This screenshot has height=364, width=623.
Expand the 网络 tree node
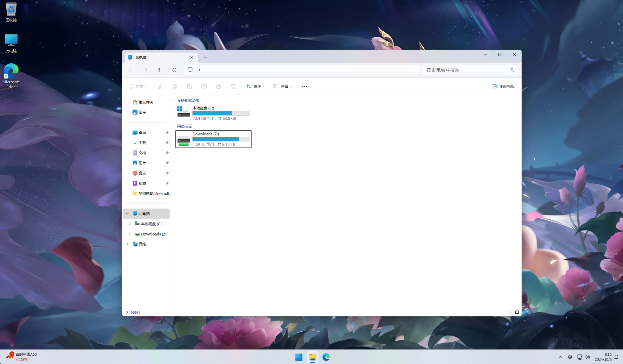pos(127,244)
